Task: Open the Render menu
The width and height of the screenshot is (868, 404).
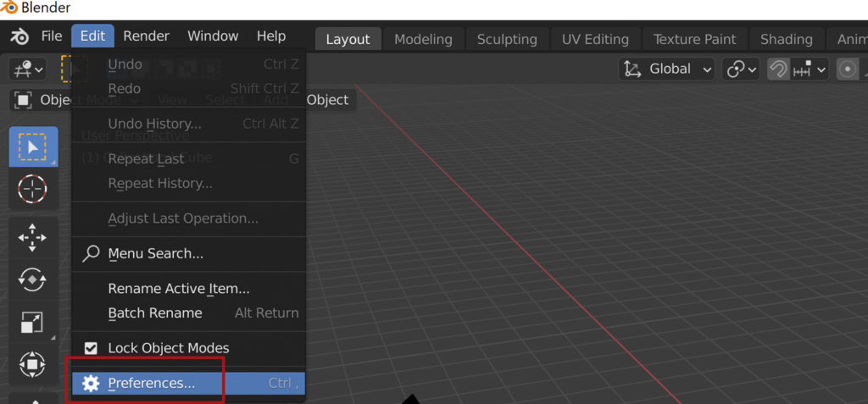Action: [146, 36]
